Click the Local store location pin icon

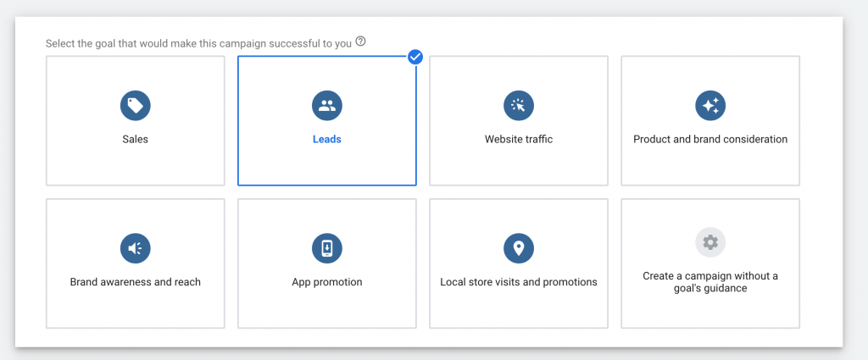pos(519,248)
